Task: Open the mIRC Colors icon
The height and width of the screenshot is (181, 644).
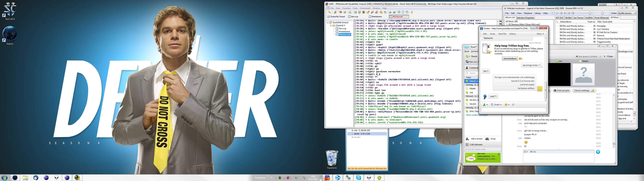Action: point(363,12)
